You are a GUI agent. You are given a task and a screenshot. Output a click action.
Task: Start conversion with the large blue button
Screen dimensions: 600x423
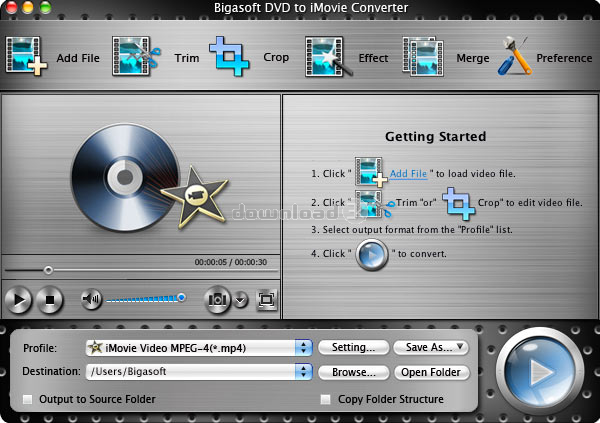540,371
